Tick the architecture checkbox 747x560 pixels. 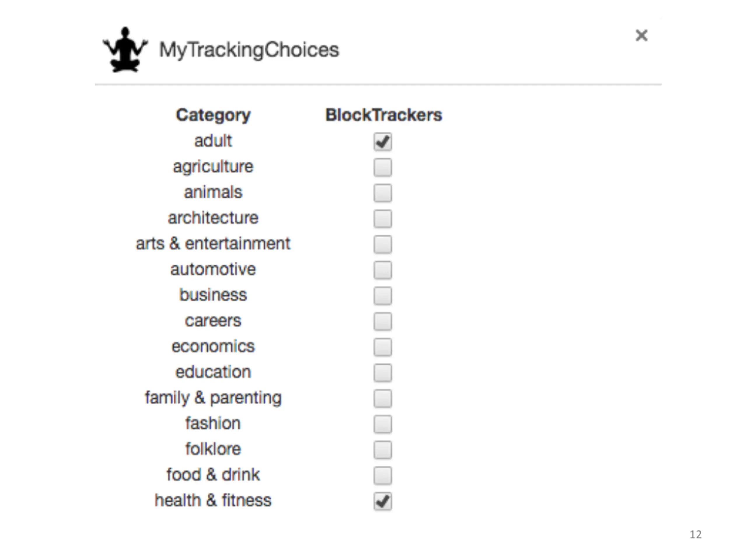tap(383, 219)
